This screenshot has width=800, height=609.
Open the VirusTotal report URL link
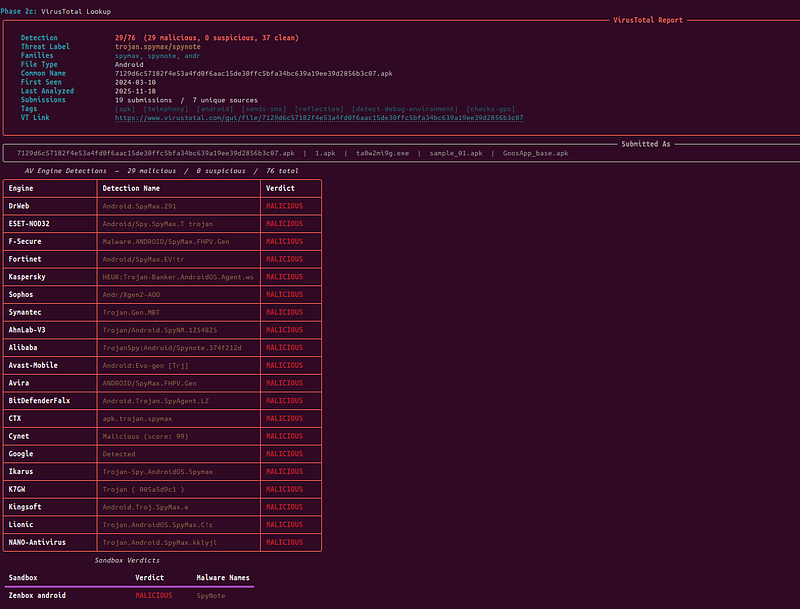[319, 118]
